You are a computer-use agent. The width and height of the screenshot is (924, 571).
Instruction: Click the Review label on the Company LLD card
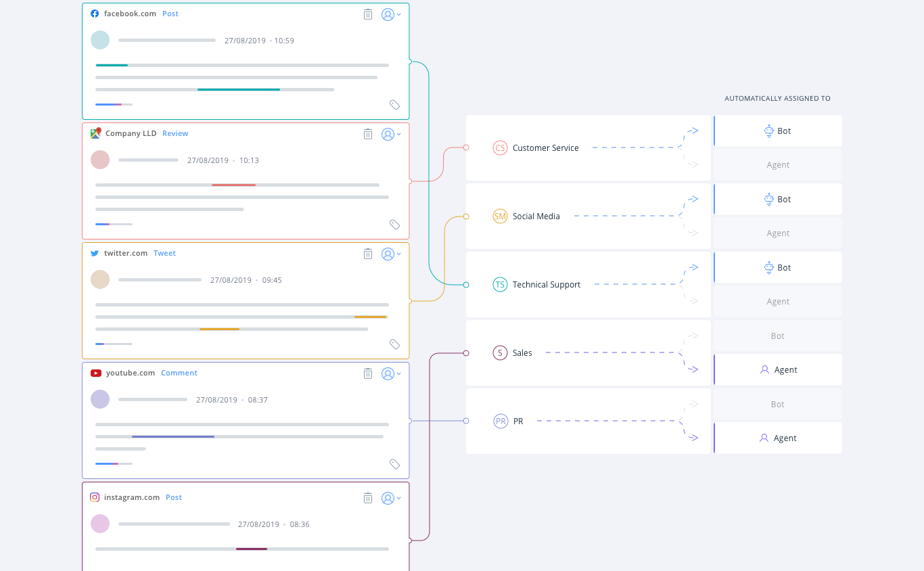click(175, 133)
